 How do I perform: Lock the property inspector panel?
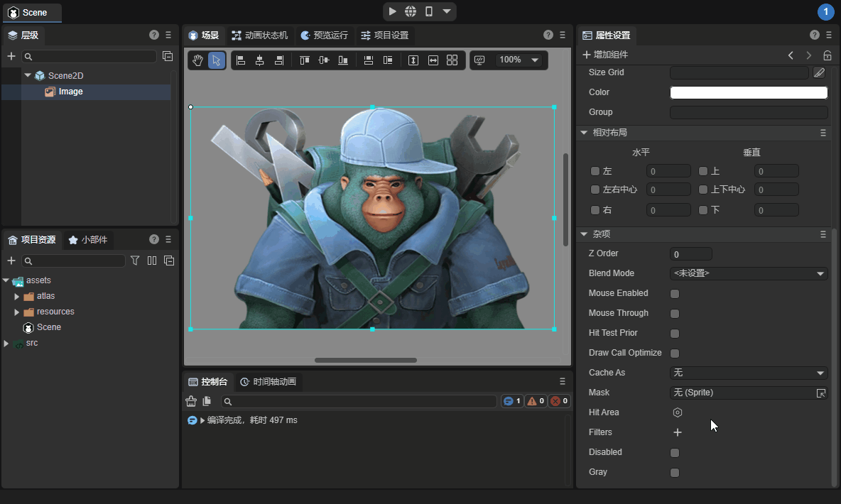pos(828,55)
